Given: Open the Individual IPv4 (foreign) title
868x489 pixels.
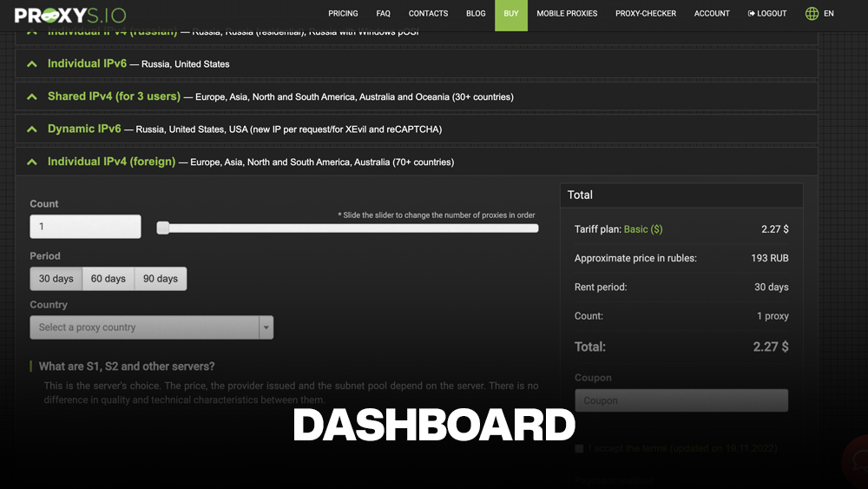Looking at the screenshot, I should click(111, 162).
